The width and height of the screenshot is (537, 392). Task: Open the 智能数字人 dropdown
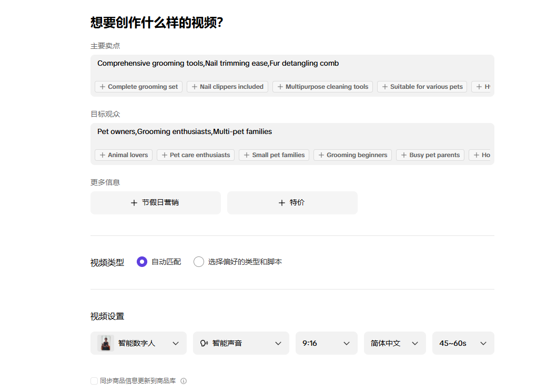coord(138,343)
